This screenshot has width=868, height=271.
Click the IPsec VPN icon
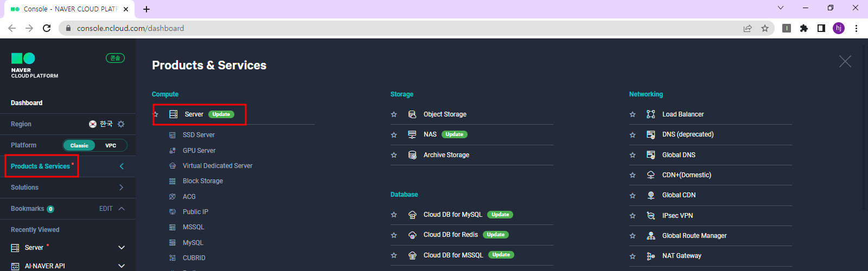tap(651, 216)
